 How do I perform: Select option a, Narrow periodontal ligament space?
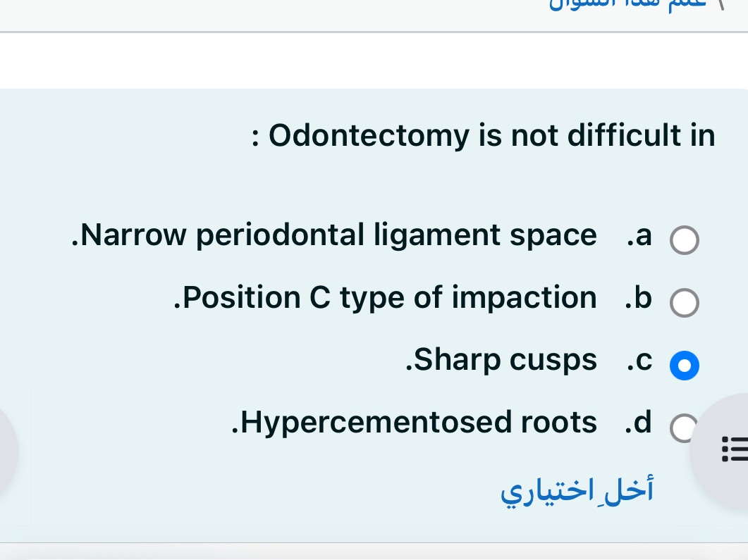point(685,240)
